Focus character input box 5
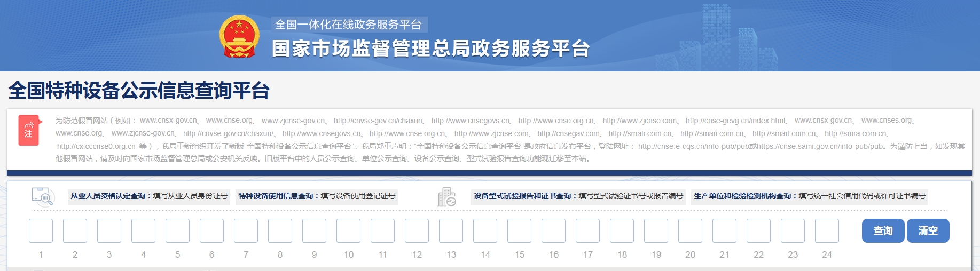The height and width of the screenshot is (271, 980). coord(177,230)
